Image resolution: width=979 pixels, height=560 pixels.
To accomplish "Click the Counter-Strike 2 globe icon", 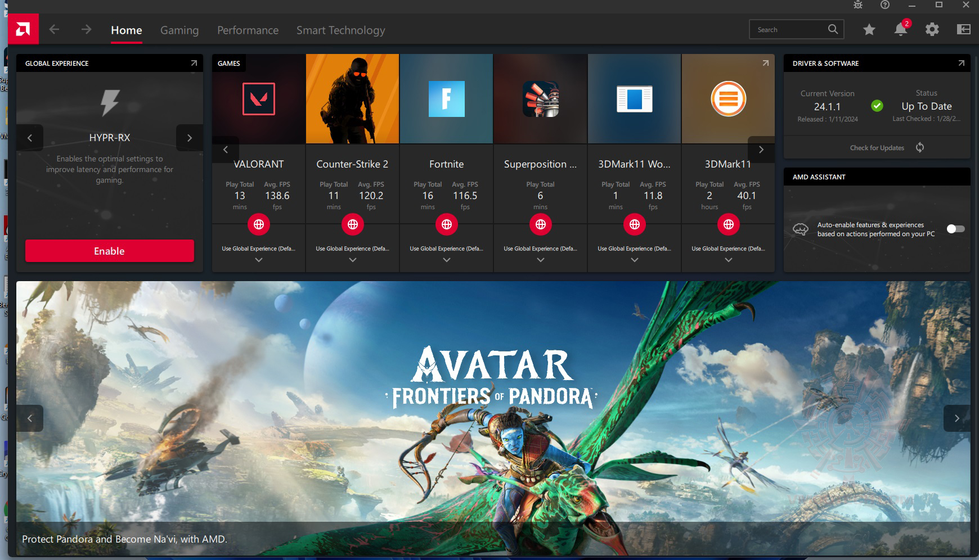I will 353,224.
